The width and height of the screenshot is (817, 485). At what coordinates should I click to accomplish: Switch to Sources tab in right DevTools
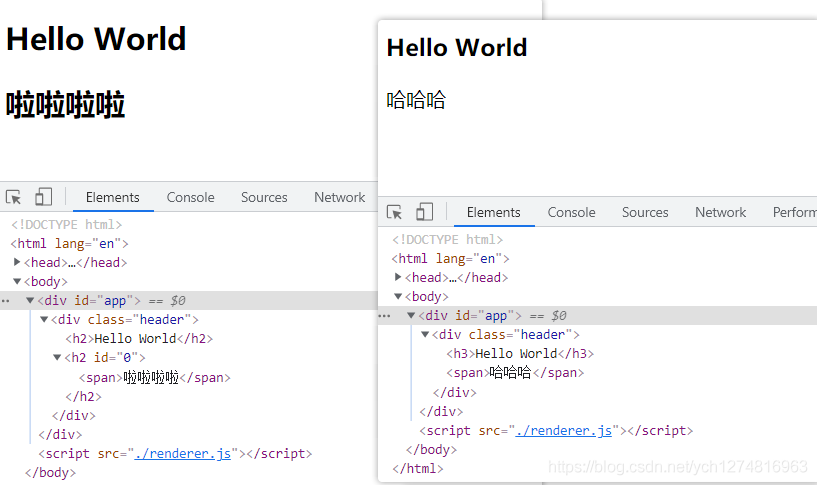(x=645, y=212)
